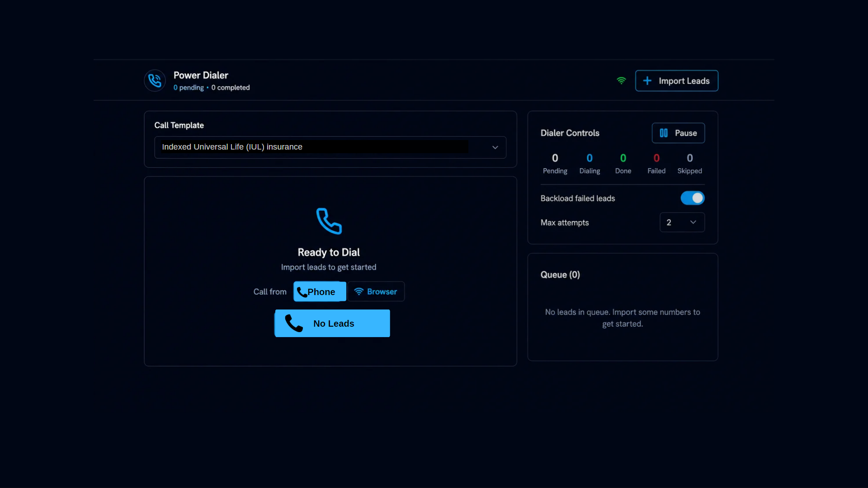Click the Call from label
868x488 pixels.
[270, 292]
